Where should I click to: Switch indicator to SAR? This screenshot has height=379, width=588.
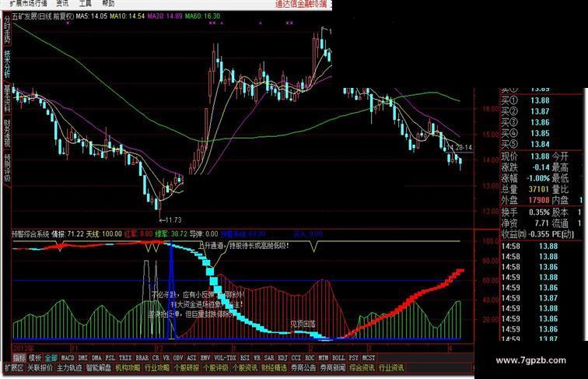pos(269,358)
